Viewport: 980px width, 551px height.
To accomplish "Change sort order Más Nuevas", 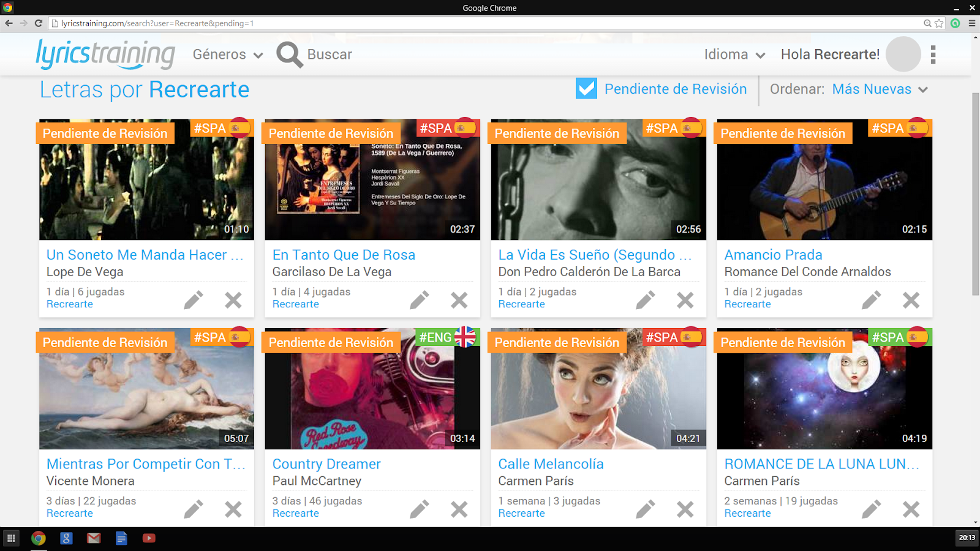I will tap(880, 89).
